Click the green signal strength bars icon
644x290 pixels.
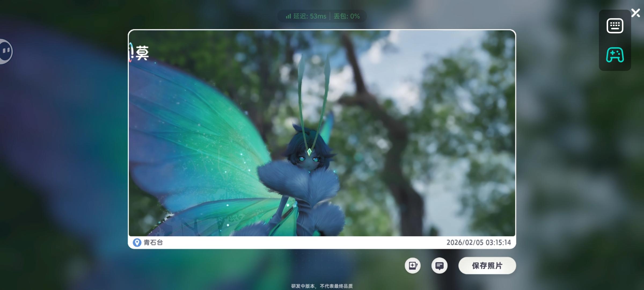(x=288, y=16)
